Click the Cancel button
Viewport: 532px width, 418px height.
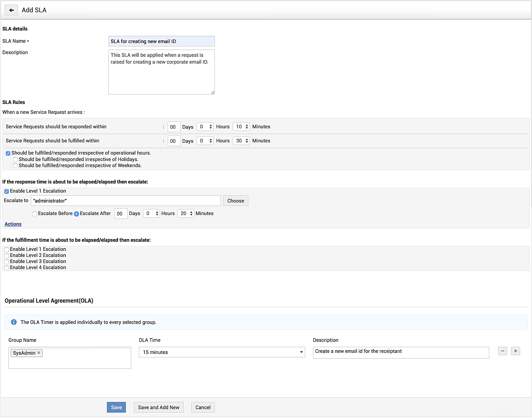[x=203, y=407]
